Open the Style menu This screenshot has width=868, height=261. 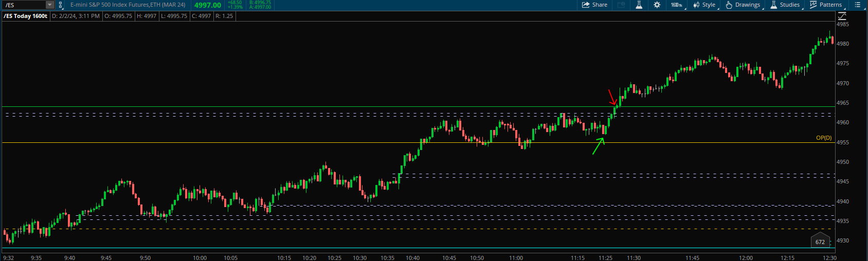click(704, 5)
